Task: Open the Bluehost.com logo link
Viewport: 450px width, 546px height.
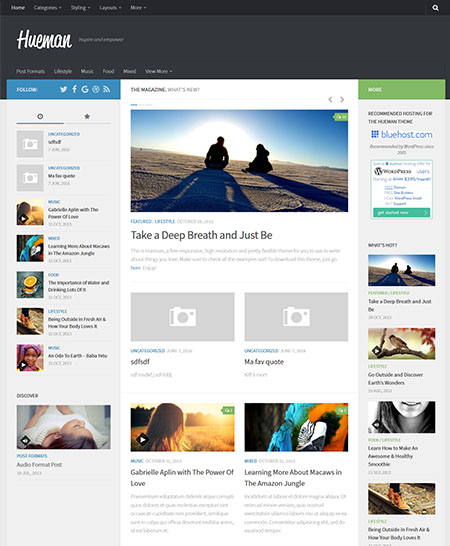Action: click(401, 134)
